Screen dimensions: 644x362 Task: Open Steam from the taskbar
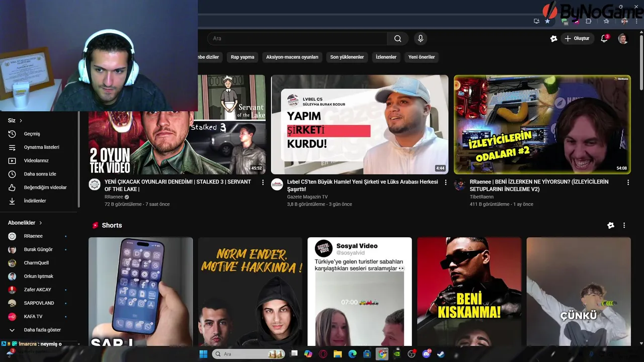pyautogui.click(x=441, y=354)
